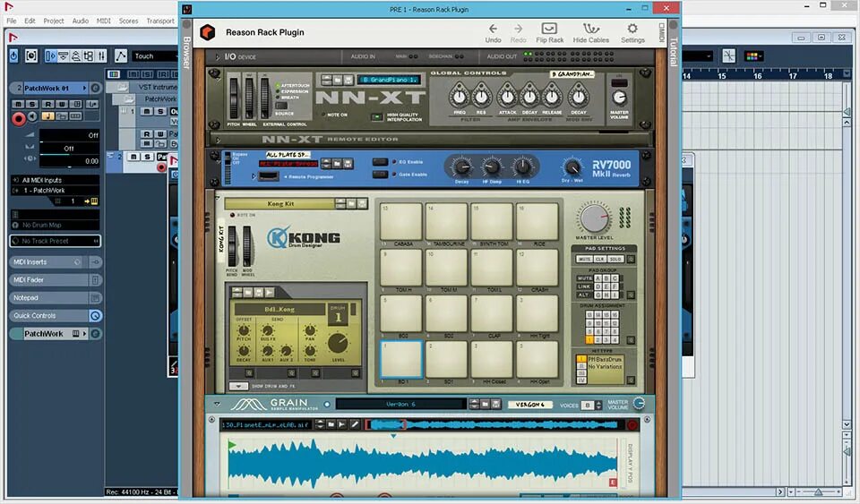Expand the I/O Device panel

217,56
